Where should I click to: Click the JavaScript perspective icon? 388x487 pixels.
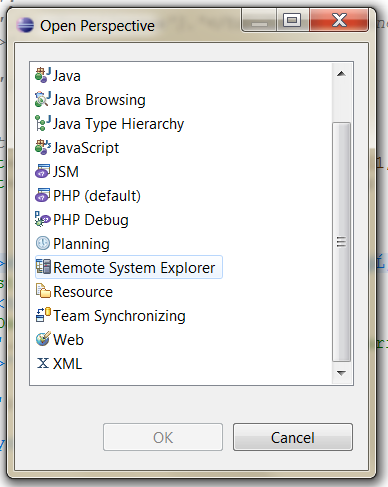43,147
